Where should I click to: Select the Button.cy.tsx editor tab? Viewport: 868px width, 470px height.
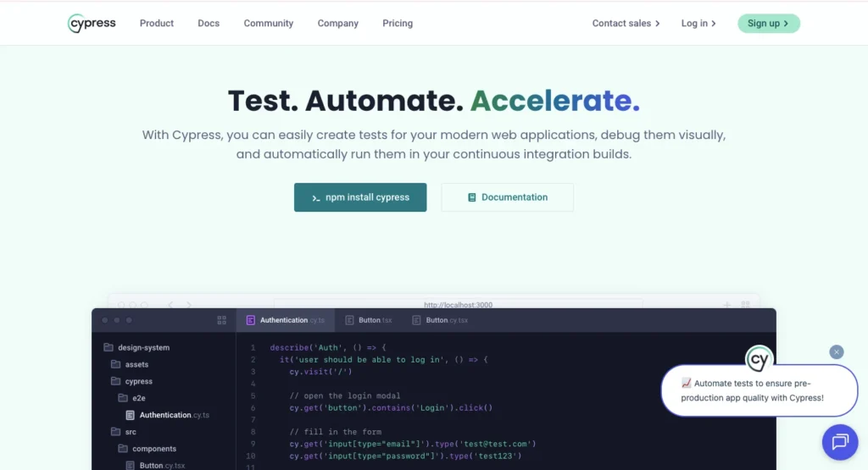coord(440,320)
